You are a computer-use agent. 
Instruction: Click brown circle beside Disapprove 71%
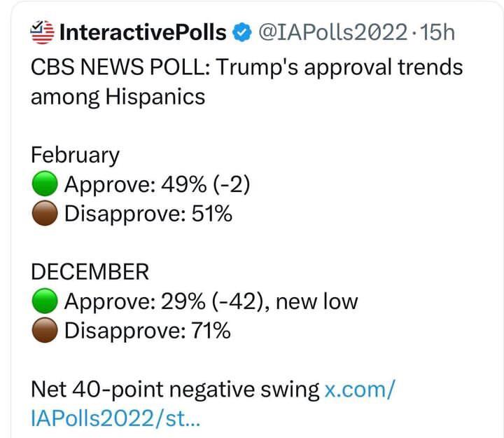[44, 330]
